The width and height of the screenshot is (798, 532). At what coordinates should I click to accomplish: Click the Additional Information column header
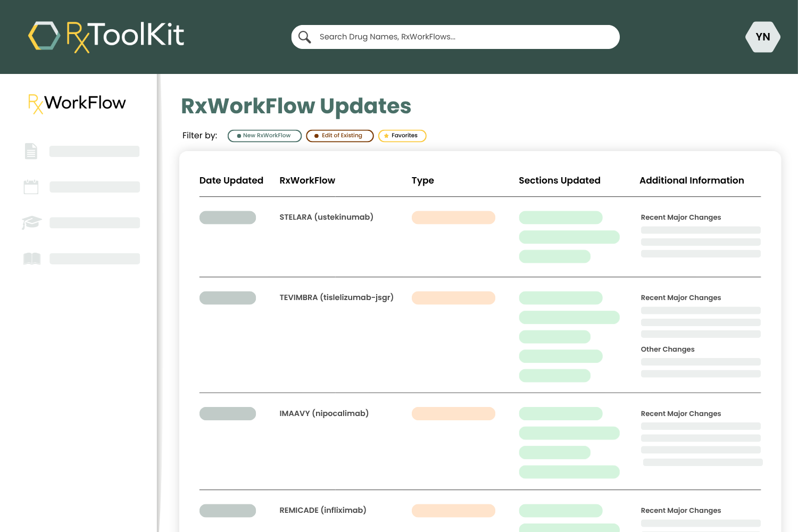pyautogui.click(x=692, y=180)
